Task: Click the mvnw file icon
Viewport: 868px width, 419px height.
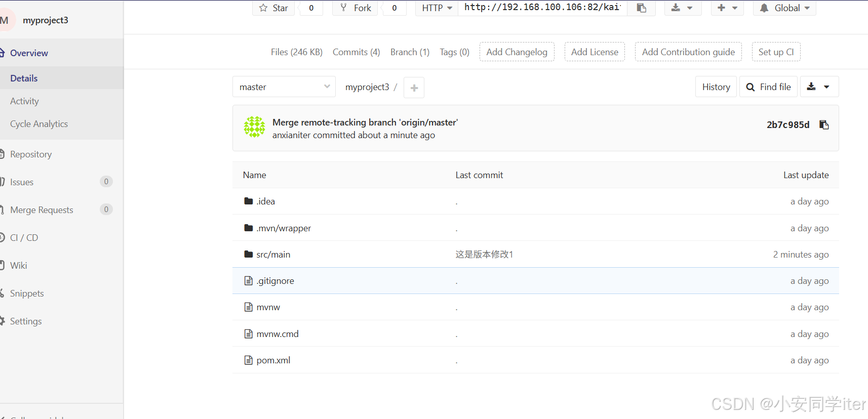Action: 248,307
